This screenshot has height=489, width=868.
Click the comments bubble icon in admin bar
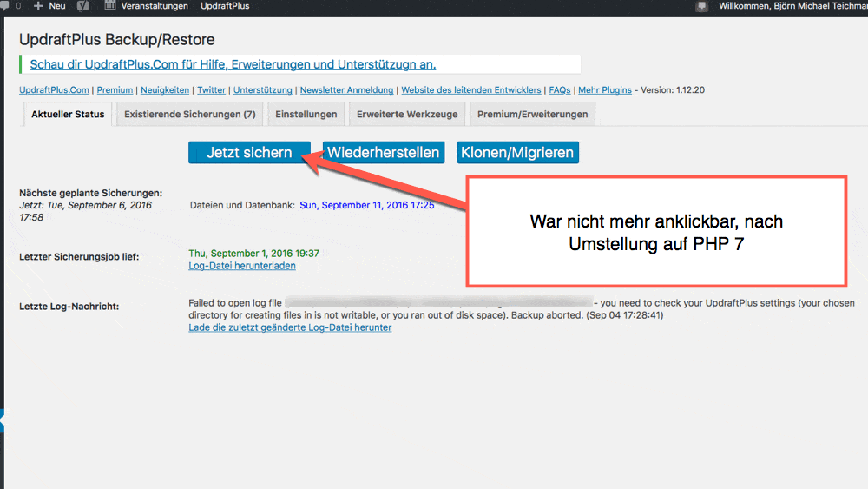[4, 5]
